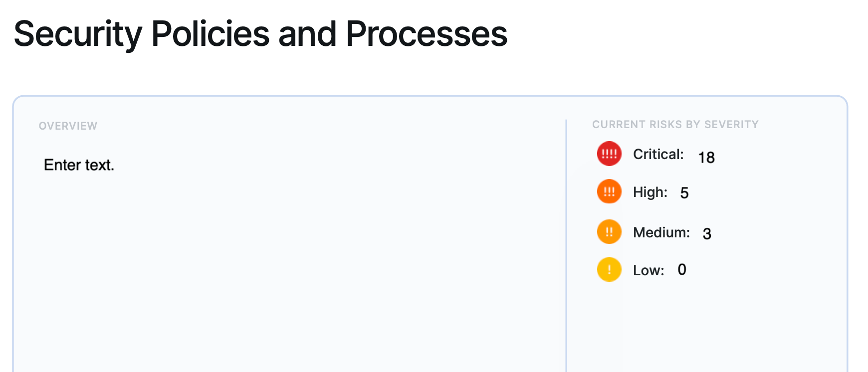
Task: Open the Critical risks label
Action: [x=658, y=155]
